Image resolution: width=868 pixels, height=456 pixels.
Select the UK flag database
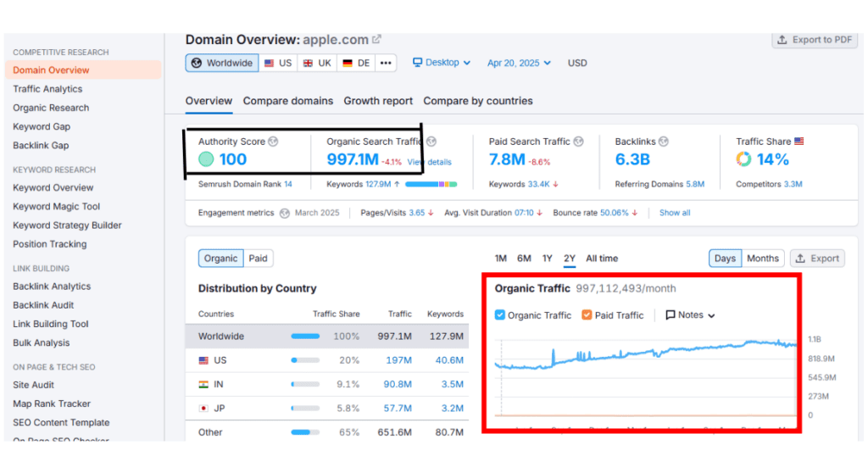pyautogui.click(x=318, y=63)
